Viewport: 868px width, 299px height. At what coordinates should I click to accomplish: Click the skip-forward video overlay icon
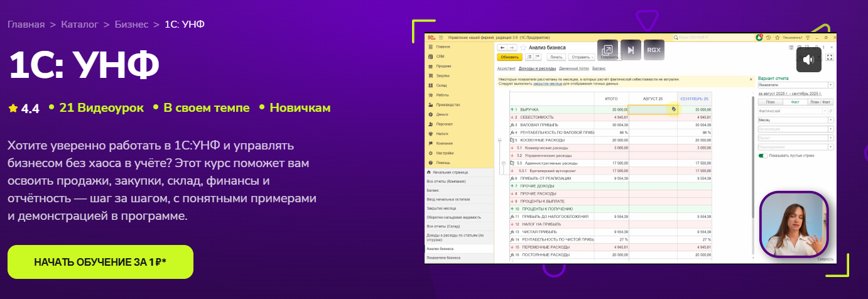631,50
